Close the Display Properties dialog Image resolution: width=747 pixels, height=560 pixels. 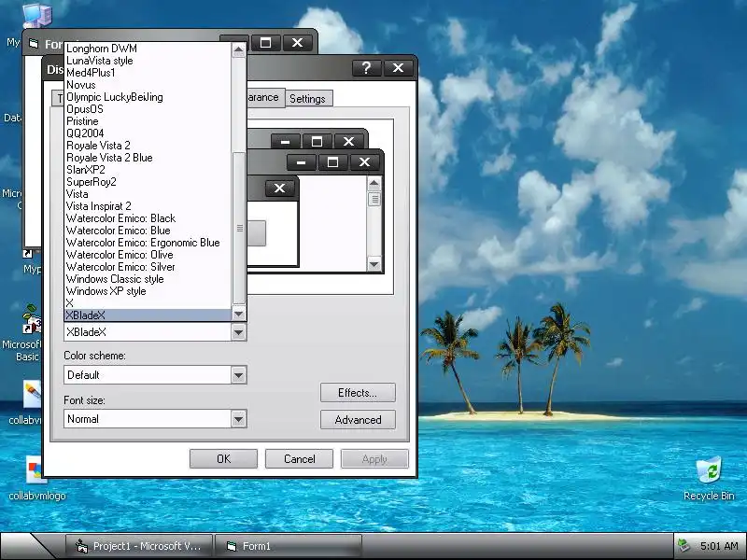click(399, 68)
